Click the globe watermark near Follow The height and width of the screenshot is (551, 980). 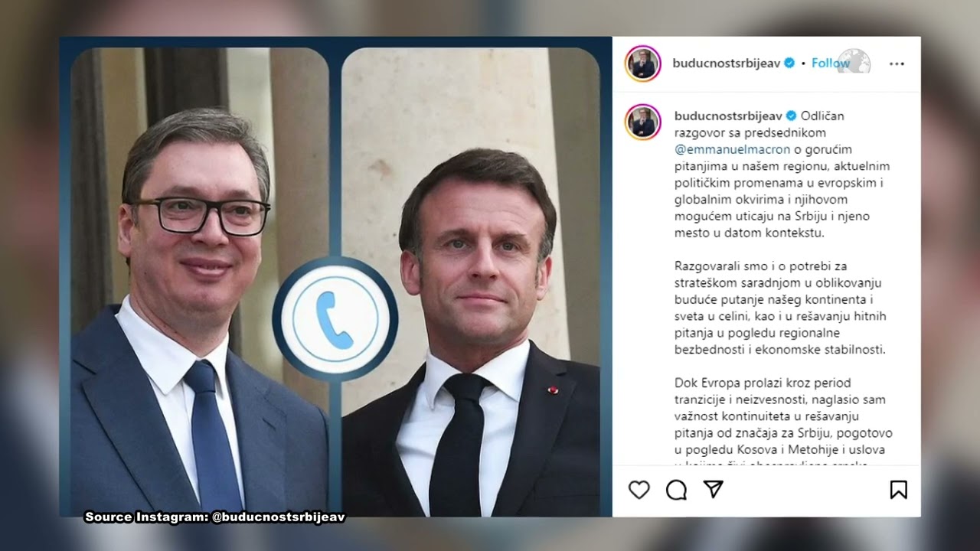(x=854, y=60)
